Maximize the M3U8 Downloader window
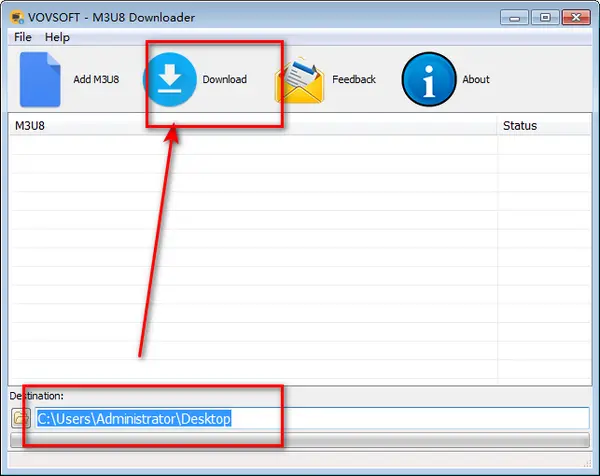Image resolution: width=600 pixels, height=476 pixels. tap(545, 18)
